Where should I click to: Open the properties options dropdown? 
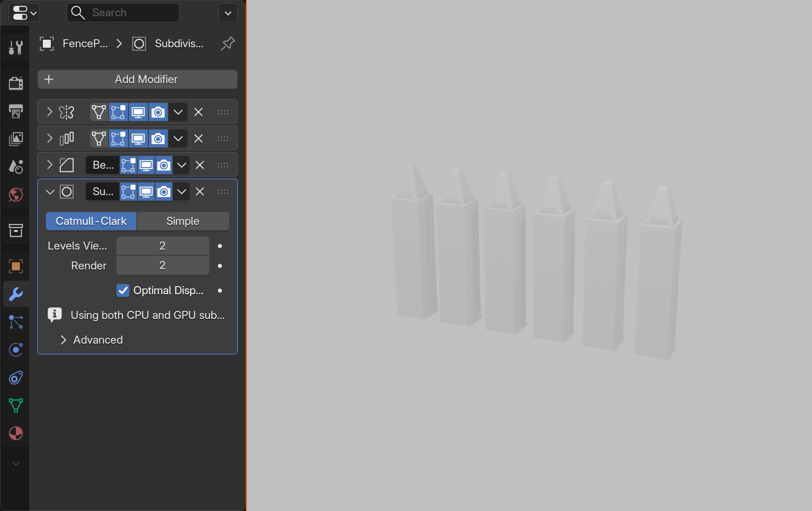coord(228,13)
